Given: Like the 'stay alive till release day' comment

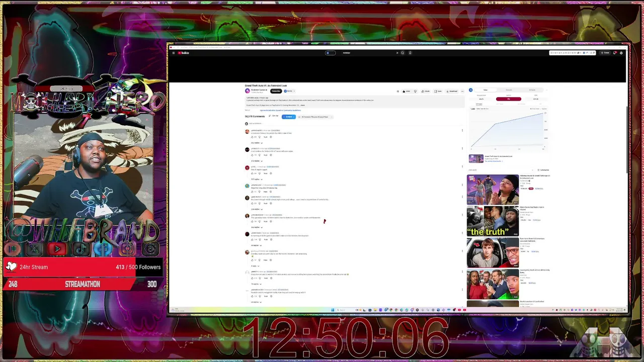Looking at the screenshot, I should [253, 192].
